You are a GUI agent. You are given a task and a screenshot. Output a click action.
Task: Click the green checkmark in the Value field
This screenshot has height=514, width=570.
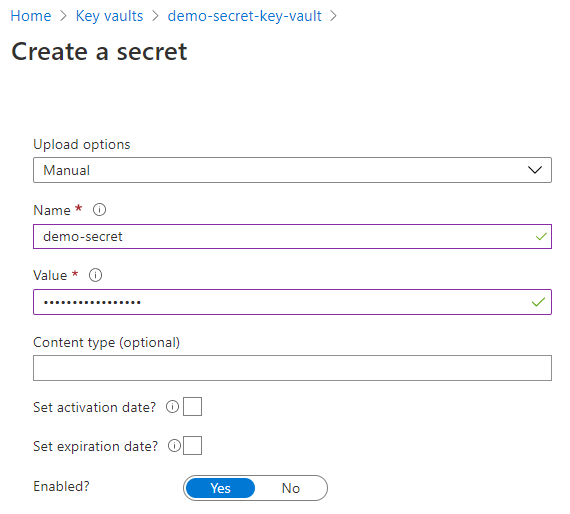(x=538, y=302)
